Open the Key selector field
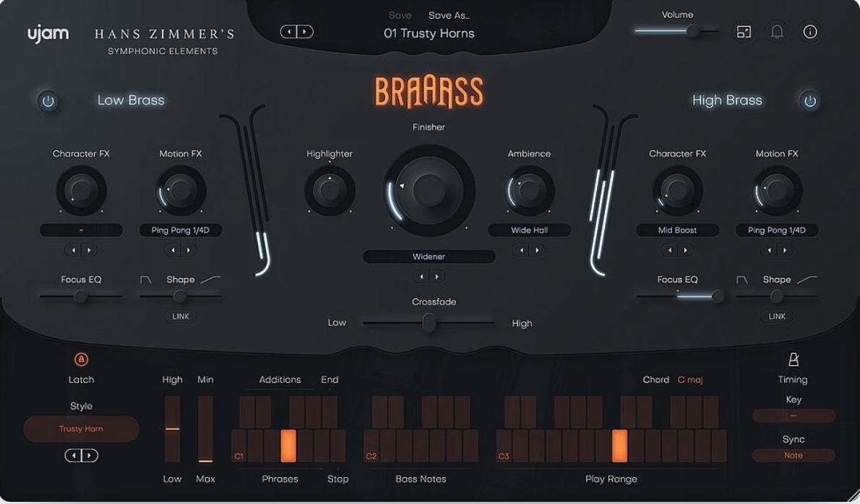This screenshot has height=504, width=860. (x=794, y=416)
